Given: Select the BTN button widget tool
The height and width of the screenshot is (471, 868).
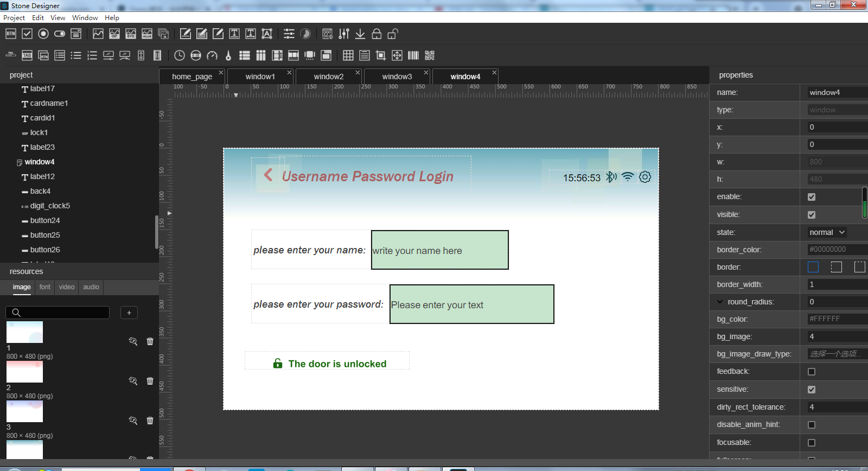Looking at the screenshot, I should 11,34.
